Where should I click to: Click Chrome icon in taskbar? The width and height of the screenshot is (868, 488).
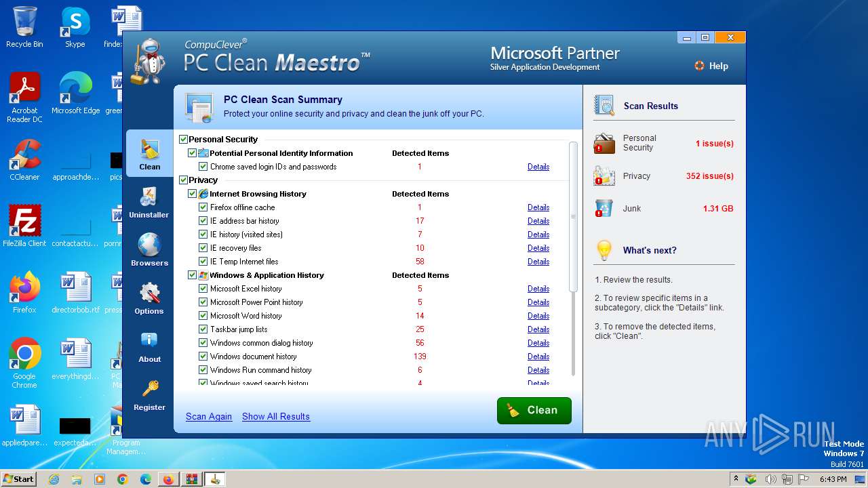pos(123,479)
